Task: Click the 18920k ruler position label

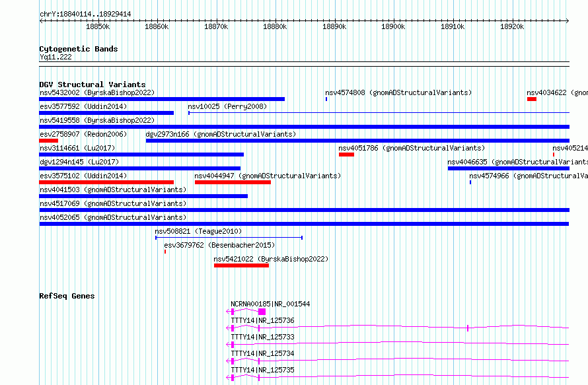Action: (x=512, y=26)
